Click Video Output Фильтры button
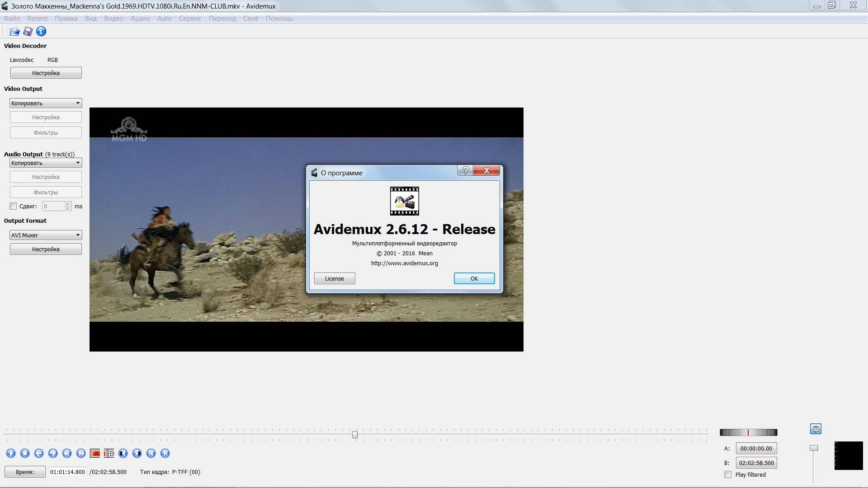 [x=46, y=132]
